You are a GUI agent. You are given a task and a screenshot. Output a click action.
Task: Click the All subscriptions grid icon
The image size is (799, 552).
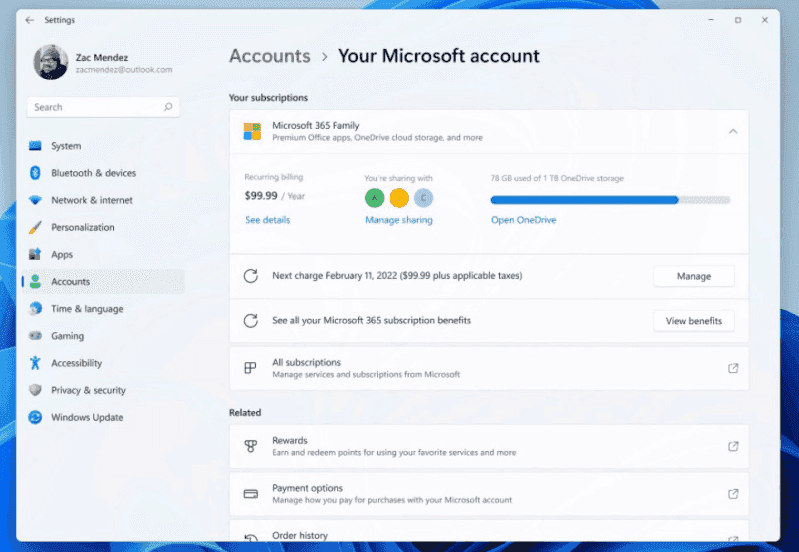coord(250,368)
